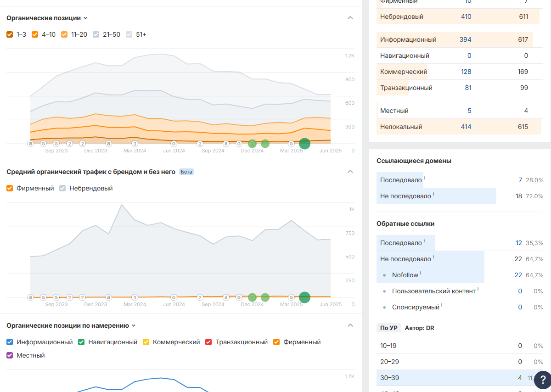Switch to the По УР tab
Image resolution: width=551 pixels, height=392 pixels.
click(x=389, y=328)
